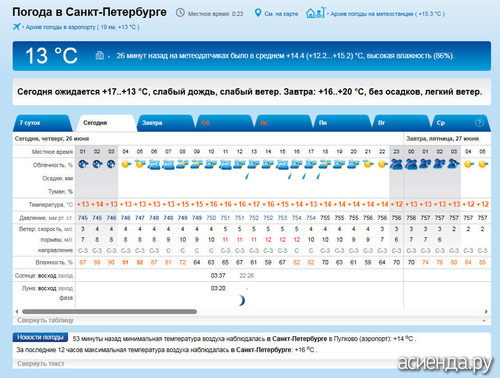Click the building sensor icon in blue banner
The image size is (500, 378).
click(x=100, y=55)
